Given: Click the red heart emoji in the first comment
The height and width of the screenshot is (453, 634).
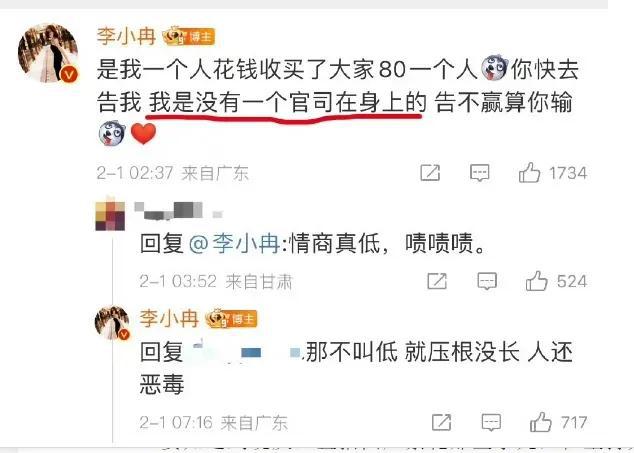Looking at the screenshot, I should coord(144,133).
